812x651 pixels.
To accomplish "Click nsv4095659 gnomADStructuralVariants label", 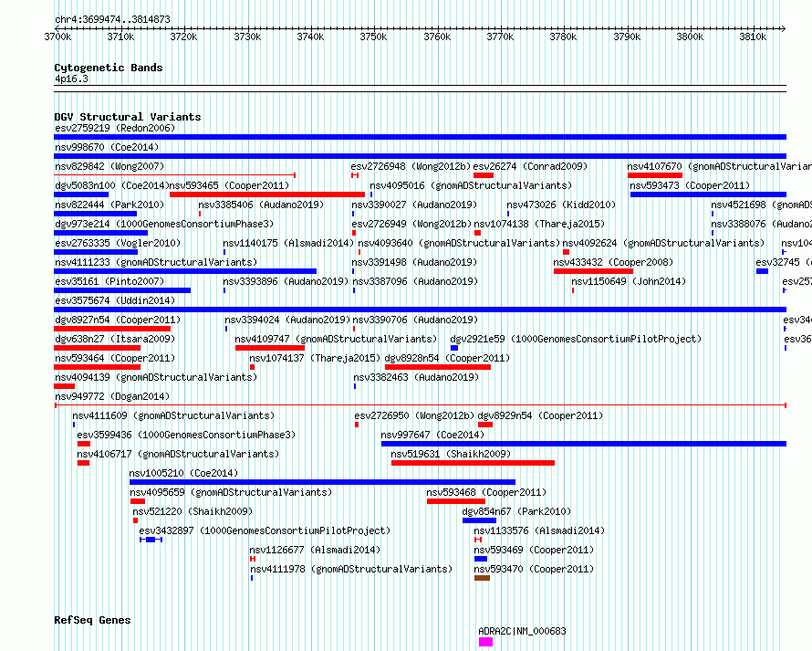I will [231, 492].
